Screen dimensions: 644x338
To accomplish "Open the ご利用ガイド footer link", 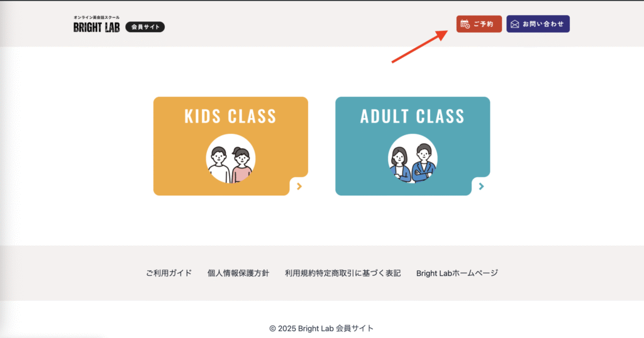I will point(169,273).
